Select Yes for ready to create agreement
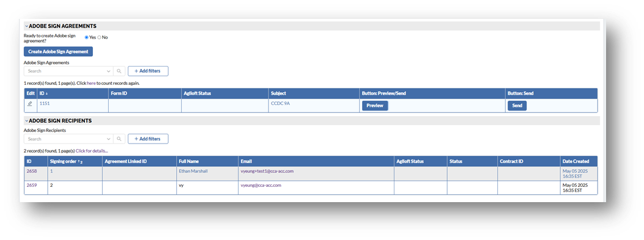This screenshot has height=240, width=644. tap(86, 37)
